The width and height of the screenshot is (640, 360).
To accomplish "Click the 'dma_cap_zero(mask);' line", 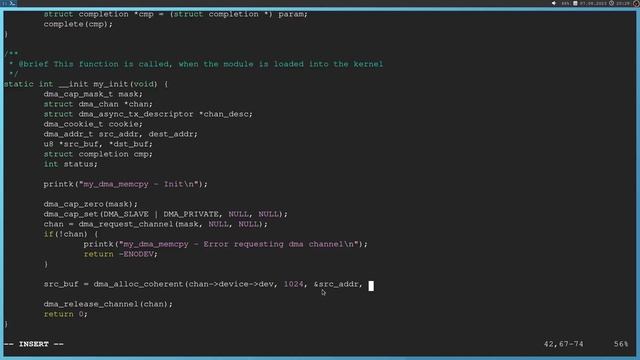I will 91,204.
